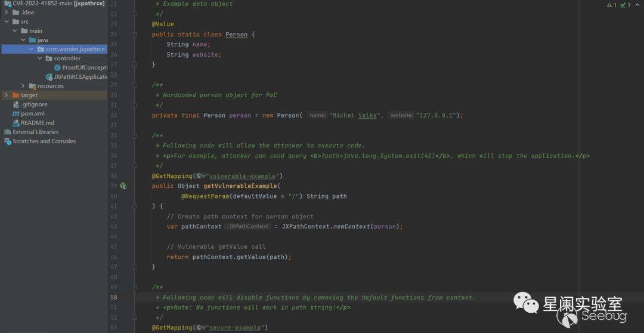Click the gutter endpoint icon on line 39

(123, 186)
